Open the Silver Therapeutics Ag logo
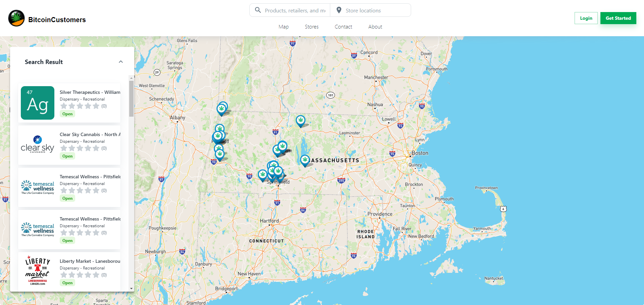644x305 pixels. pyautogui.click(x=38, y=103)
